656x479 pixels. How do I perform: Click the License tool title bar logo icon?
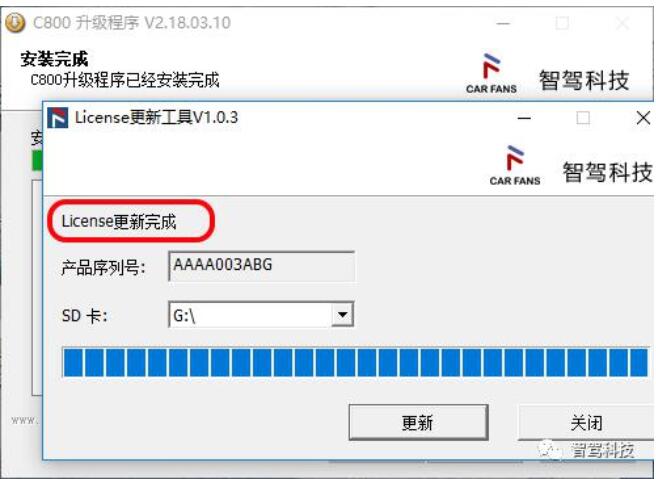coord(57,118)
